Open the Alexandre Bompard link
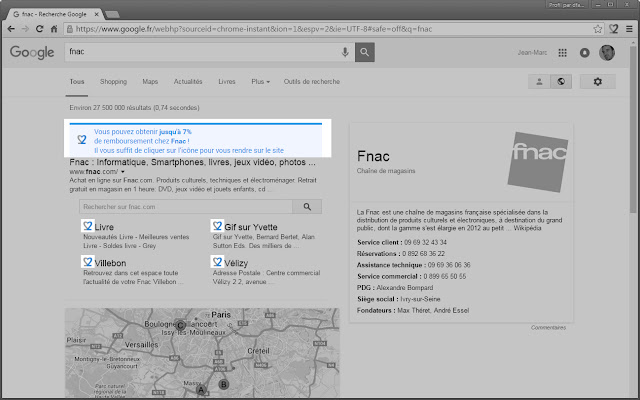The height and width of the screenshot is (400, 640). 404,288
